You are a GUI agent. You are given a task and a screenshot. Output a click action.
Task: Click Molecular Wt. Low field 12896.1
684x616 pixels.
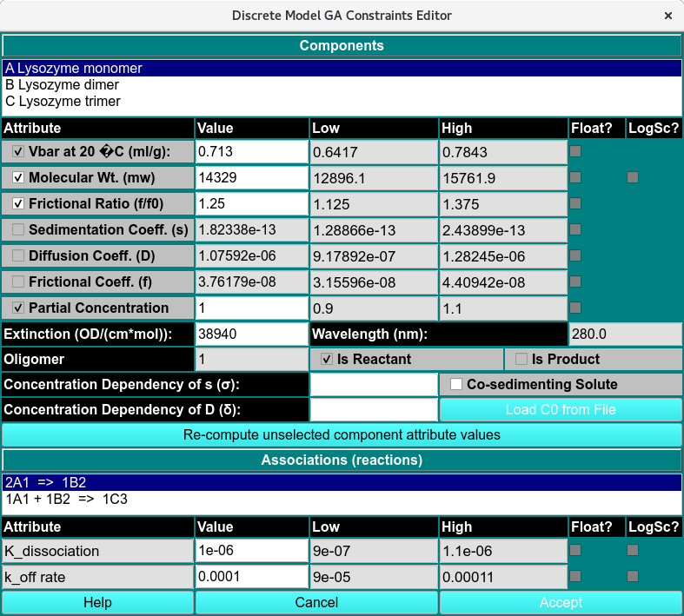tap(374, 178)
